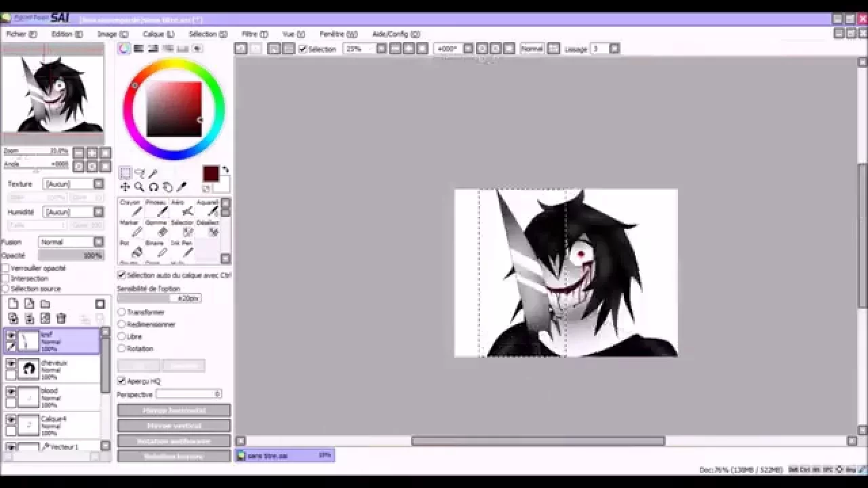Open the Fichier menu
The width and height of the screenshot is (868, 488).
pyautogui.click(x=22, y=34)
